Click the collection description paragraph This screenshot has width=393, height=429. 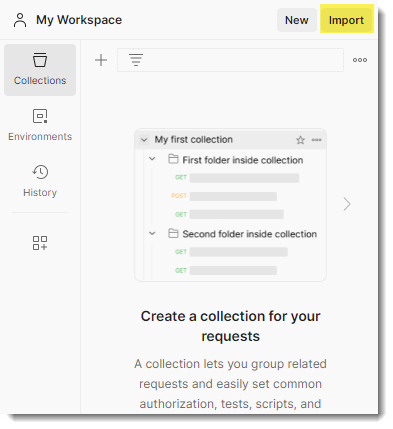tap(230, 384)
